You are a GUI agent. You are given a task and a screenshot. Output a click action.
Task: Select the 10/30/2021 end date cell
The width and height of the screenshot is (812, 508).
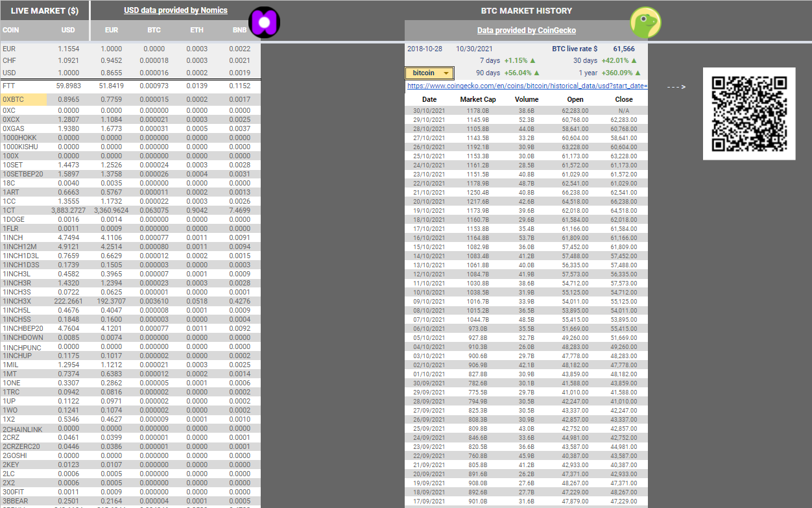click(474, 49)
